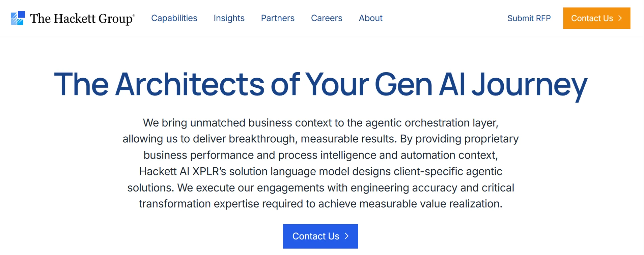Screen dimensions: 644x255
Task: Select the Gen AI Journey headline
Action: coord(321,85)
